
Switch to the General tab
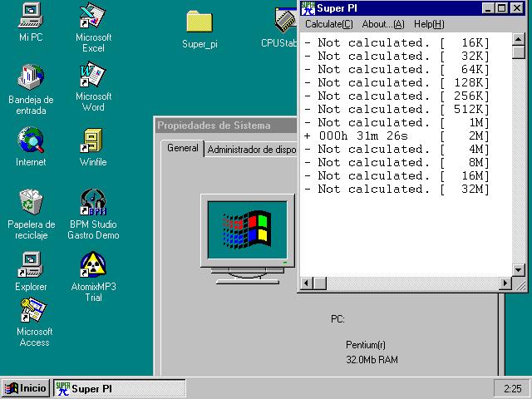(183, 148)
